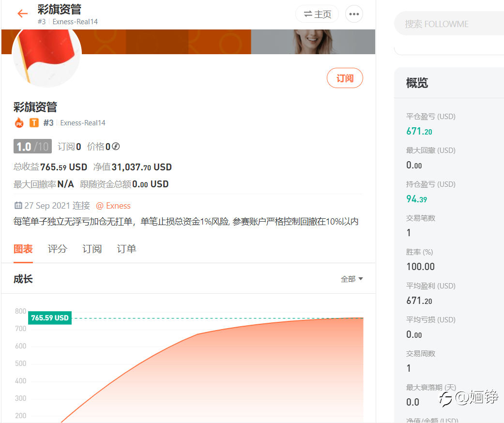Switch to the 订阅 tab

tap(92, 249)
